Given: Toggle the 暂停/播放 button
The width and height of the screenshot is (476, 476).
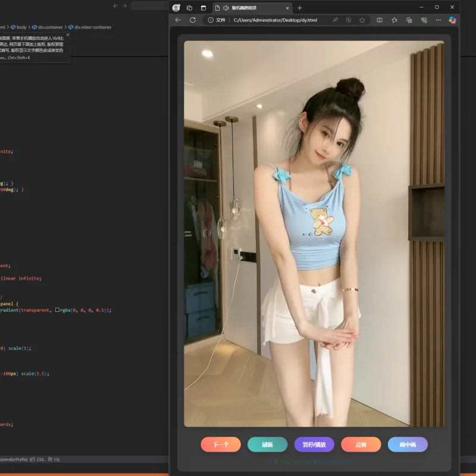Looking at the screenshot, I should (x=314, y=444).
